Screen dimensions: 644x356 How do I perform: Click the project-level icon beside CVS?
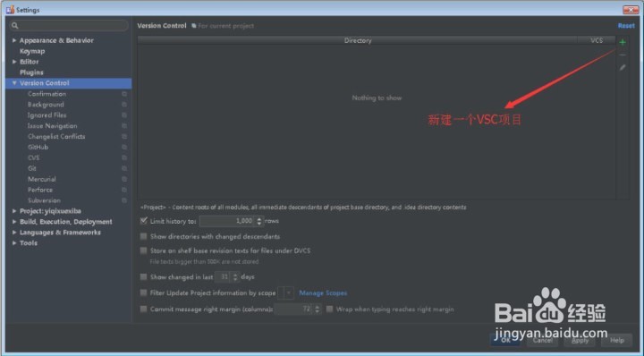tap(124, 157)
